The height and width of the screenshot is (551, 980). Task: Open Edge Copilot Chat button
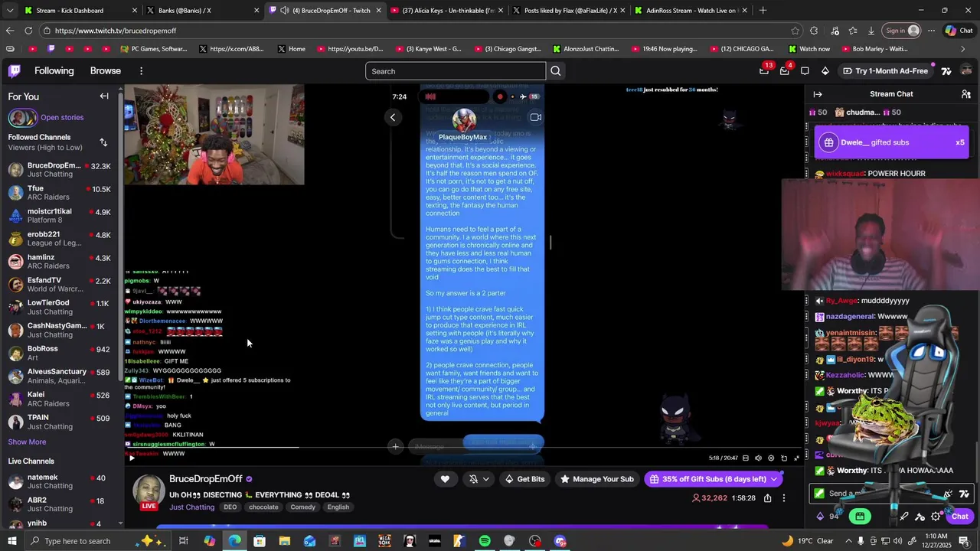(x=959, y=31)
